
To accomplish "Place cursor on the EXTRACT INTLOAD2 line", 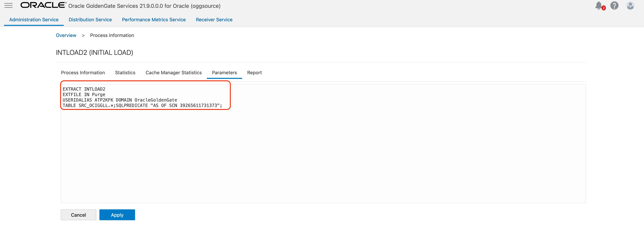I will (x=84, y=89).
